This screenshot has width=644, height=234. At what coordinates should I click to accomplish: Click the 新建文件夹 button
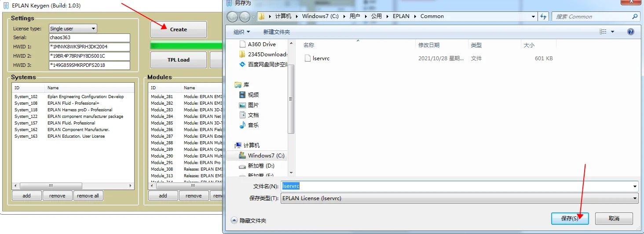pyautogui.click(x=276, y=32)
